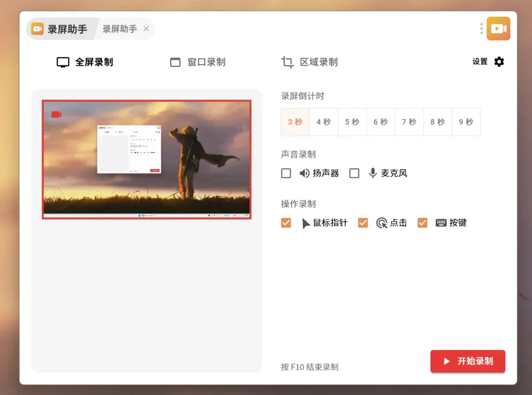Select the first 录屏助手 title tab
The image size is (532, 395).
[60, 29]
